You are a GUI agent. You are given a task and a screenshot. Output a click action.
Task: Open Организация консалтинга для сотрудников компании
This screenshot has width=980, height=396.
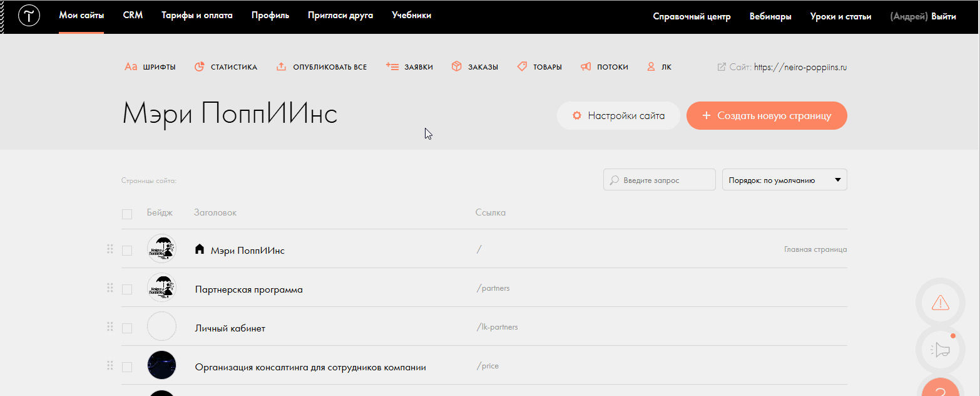tap(310, 367)
